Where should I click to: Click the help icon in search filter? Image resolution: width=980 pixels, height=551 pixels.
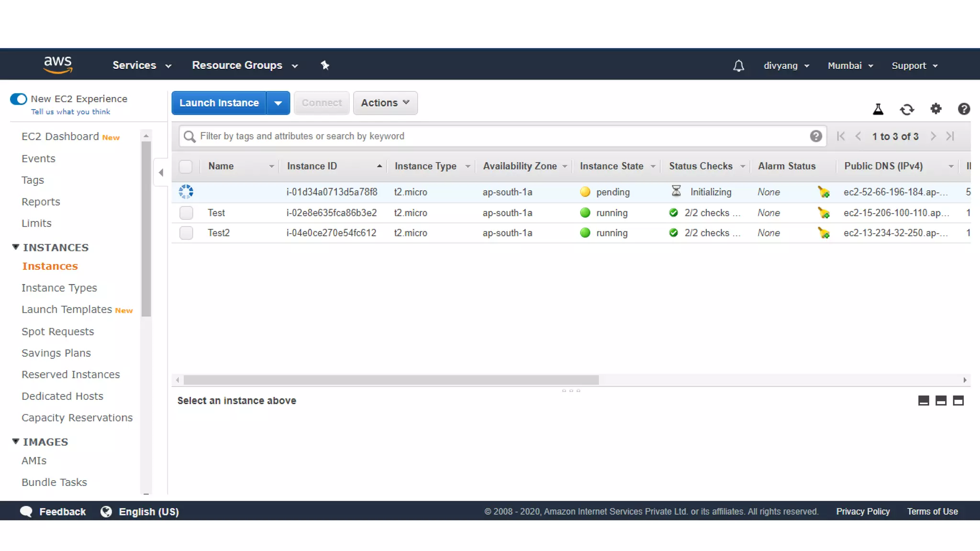tap(816, 136)
